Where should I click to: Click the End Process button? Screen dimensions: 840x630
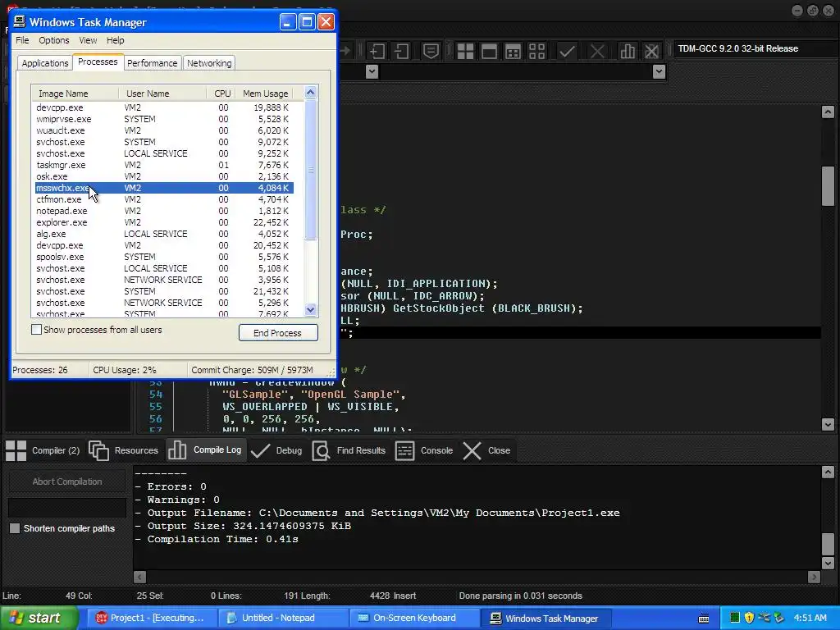click(x=278, y=333)
